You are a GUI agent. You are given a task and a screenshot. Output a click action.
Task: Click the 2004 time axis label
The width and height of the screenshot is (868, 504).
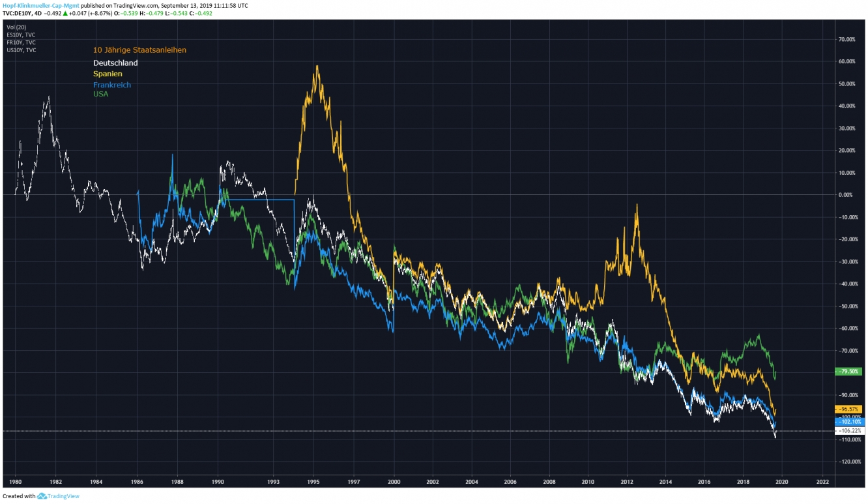pos(472,482)
